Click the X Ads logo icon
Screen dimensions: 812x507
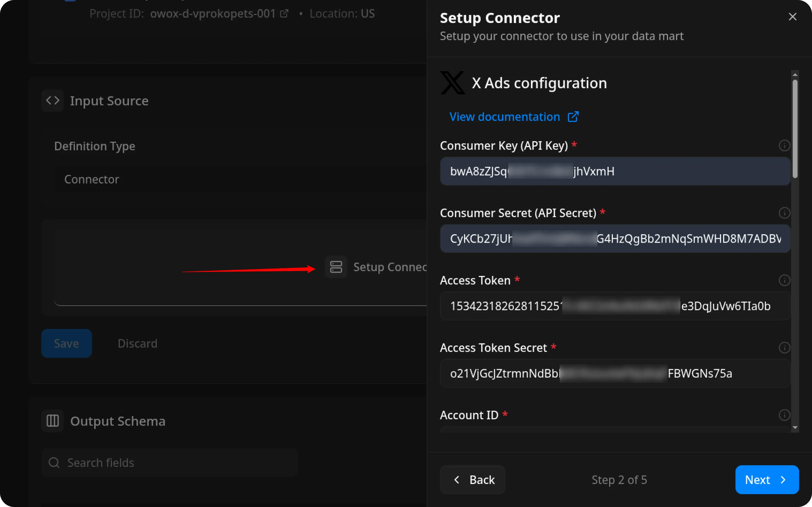pos(452,83)
